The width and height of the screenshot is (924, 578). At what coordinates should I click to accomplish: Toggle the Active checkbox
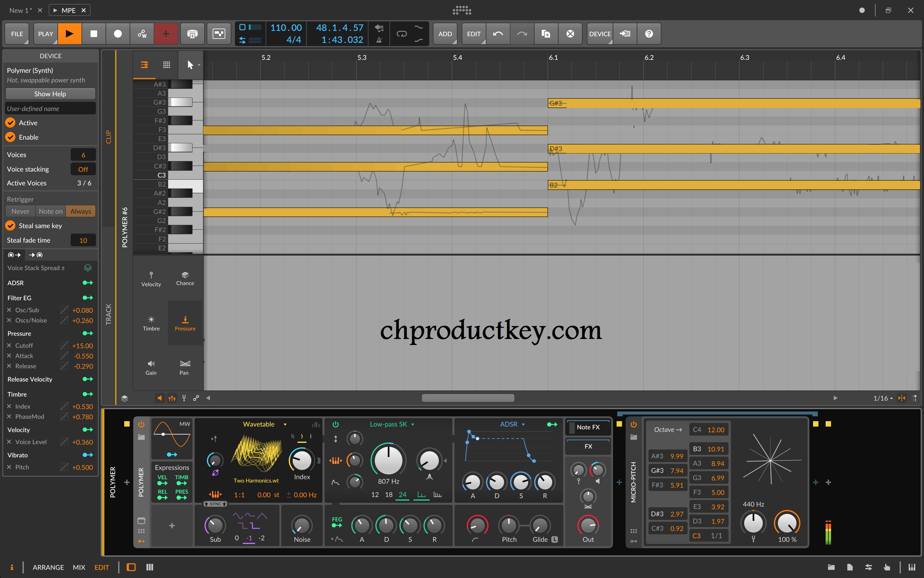click(10, 123)
